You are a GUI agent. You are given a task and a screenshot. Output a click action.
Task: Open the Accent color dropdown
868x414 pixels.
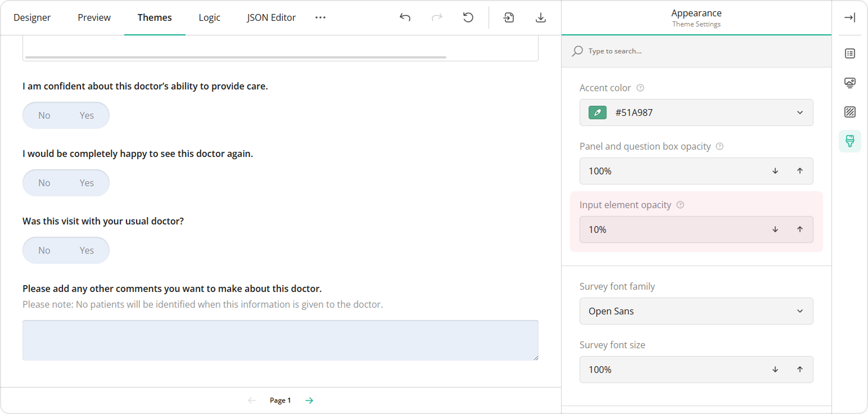tap(799, 112)
